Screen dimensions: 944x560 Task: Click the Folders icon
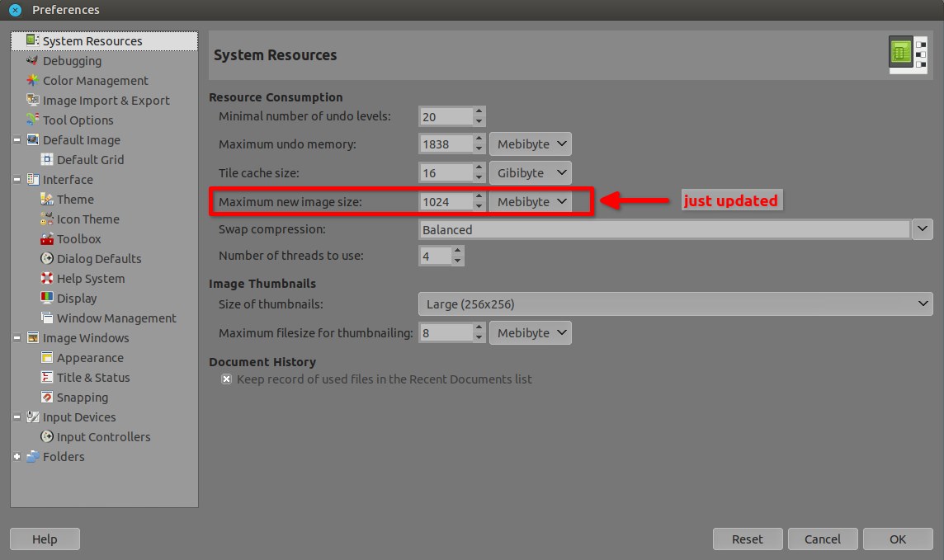tap(32, 457)
